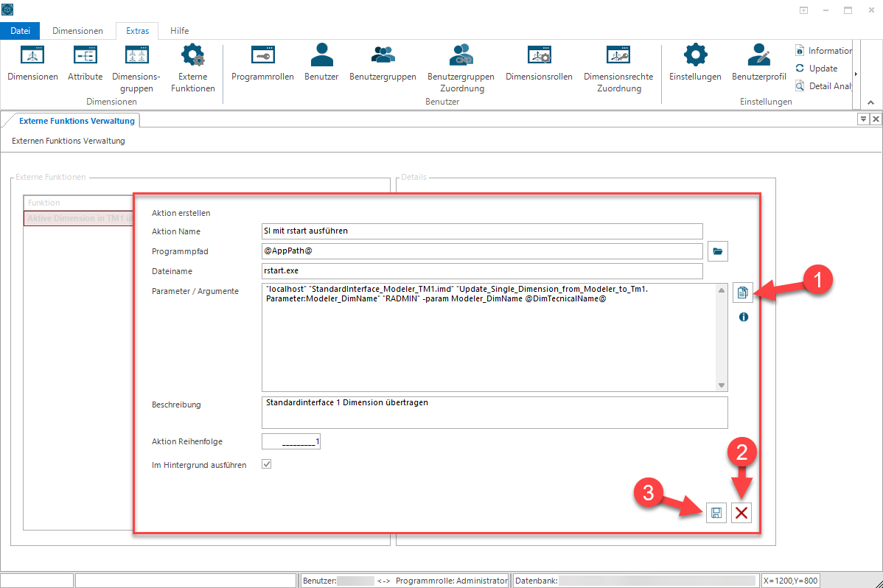Open Dimensionsrollen in the ribbon
This screenshot has height=588, width=883.
click(539, 63)
